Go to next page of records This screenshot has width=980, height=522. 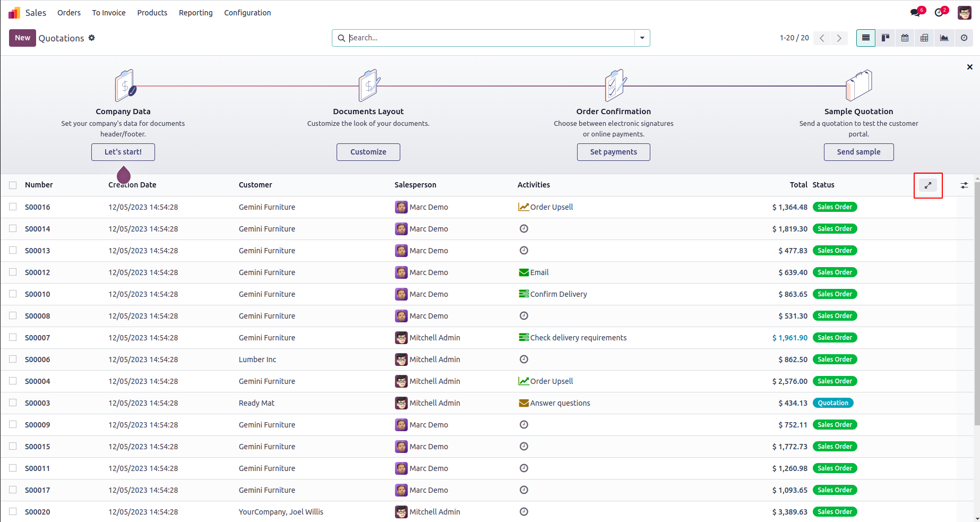(x=839, y=38)
